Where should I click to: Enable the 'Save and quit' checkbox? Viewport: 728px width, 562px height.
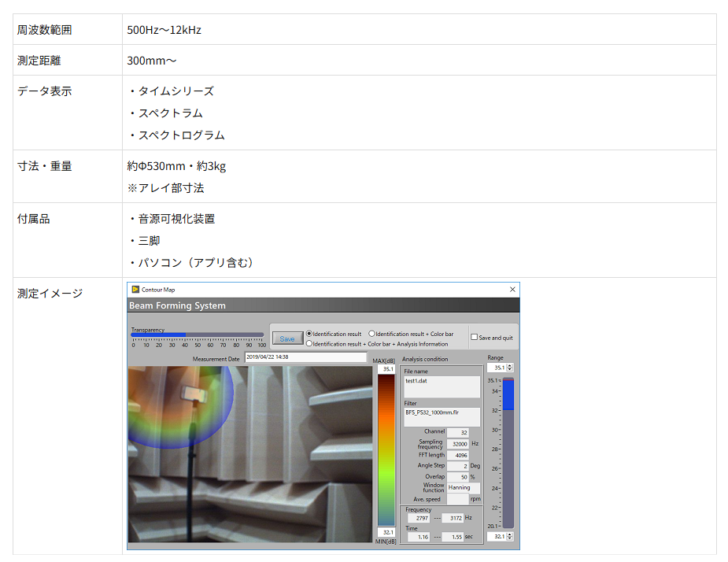click(x=474, y=338)
